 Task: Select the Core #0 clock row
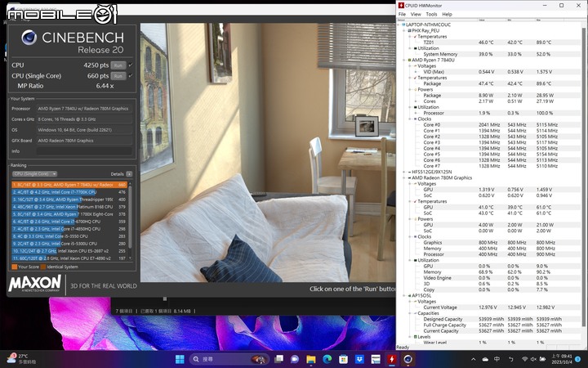pyautogui.click(x=489, y=125)
